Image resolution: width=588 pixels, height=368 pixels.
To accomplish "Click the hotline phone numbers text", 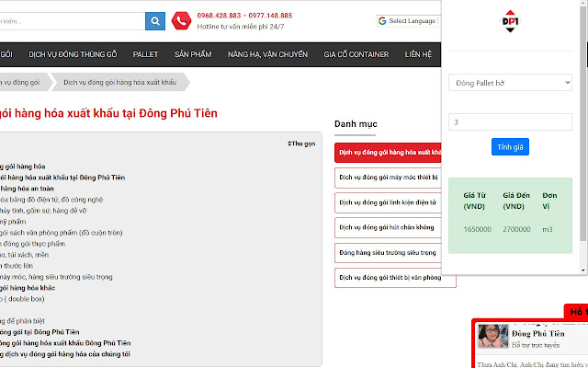I will pos(244,16).
